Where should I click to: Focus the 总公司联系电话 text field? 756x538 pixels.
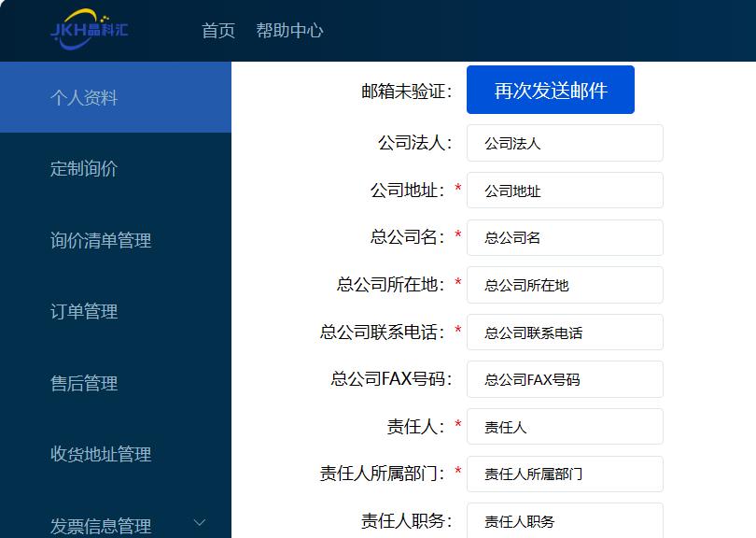point(565,333)
